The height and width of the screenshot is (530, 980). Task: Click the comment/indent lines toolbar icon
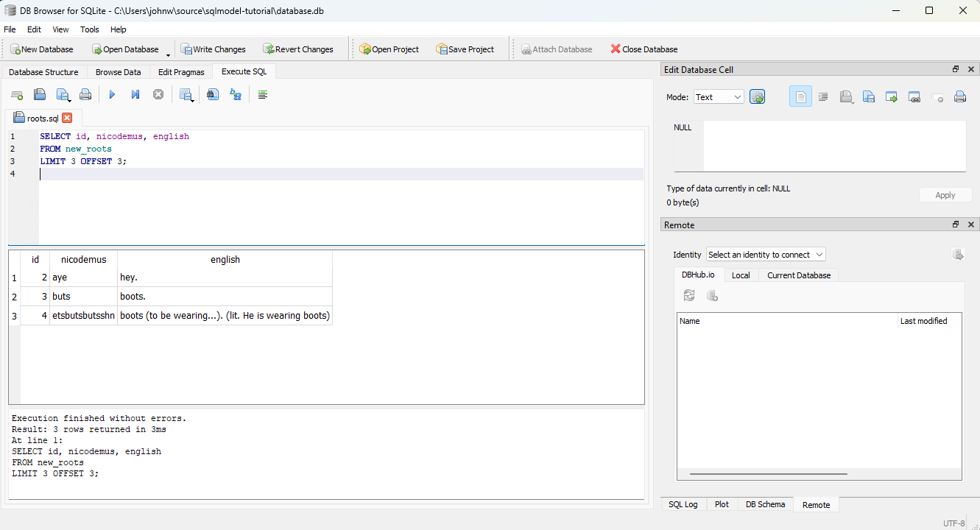[263, 94]
